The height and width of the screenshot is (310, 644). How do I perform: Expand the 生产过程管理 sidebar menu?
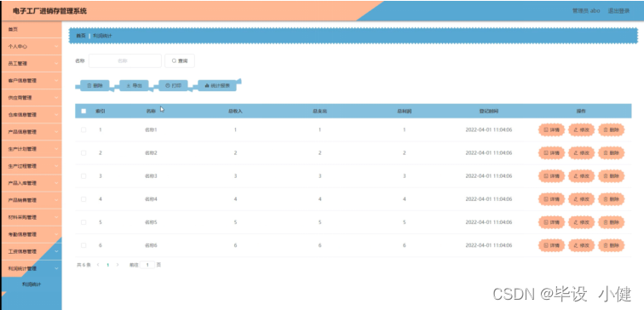pos(32,166)
